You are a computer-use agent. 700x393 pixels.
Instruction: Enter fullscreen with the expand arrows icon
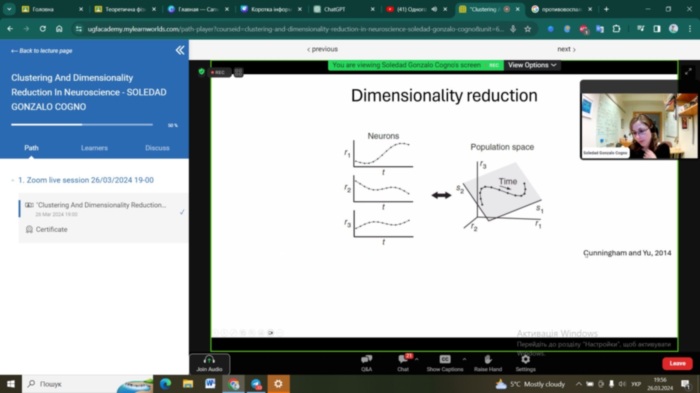tap(688, 71)
